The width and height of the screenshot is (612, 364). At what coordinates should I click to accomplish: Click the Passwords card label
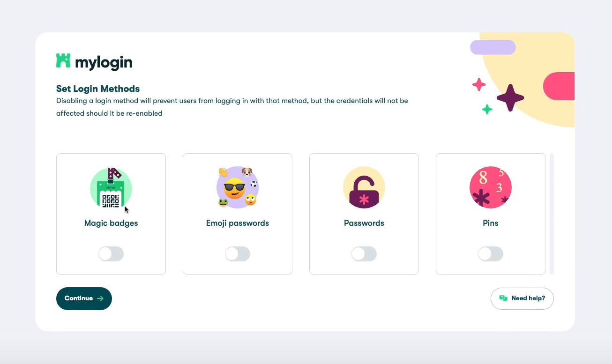[x=364, y=223]
